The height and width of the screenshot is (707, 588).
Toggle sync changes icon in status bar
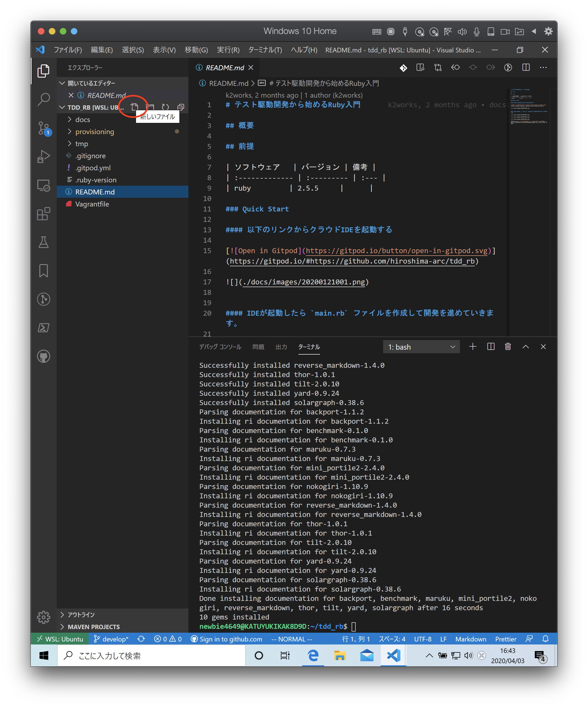click(x=141, y=639)
